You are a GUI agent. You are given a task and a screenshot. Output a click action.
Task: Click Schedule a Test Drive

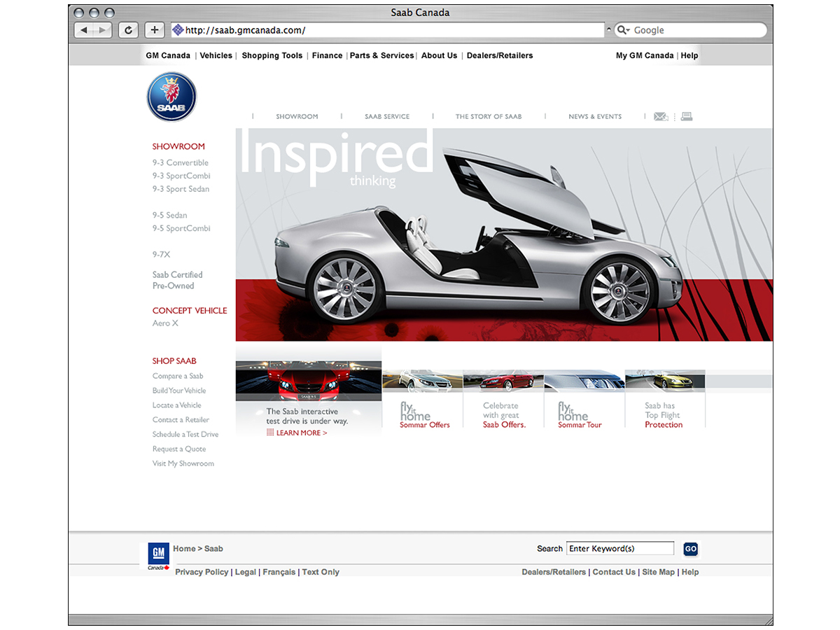(185, 435)
